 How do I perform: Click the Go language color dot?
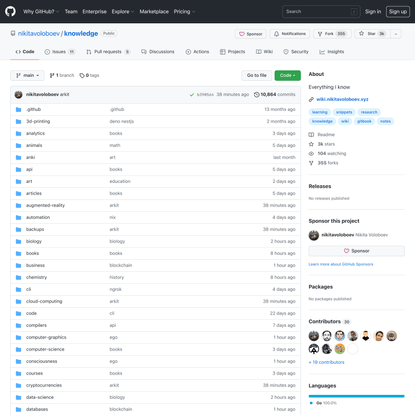(x=311, y=403)
